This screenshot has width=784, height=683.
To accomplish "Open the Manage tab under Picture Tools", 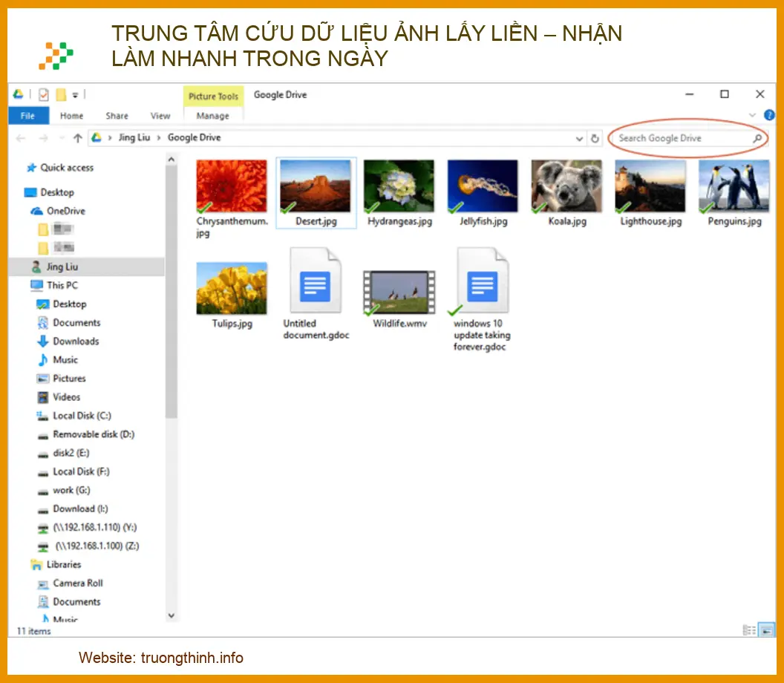I will pos(213,116).
